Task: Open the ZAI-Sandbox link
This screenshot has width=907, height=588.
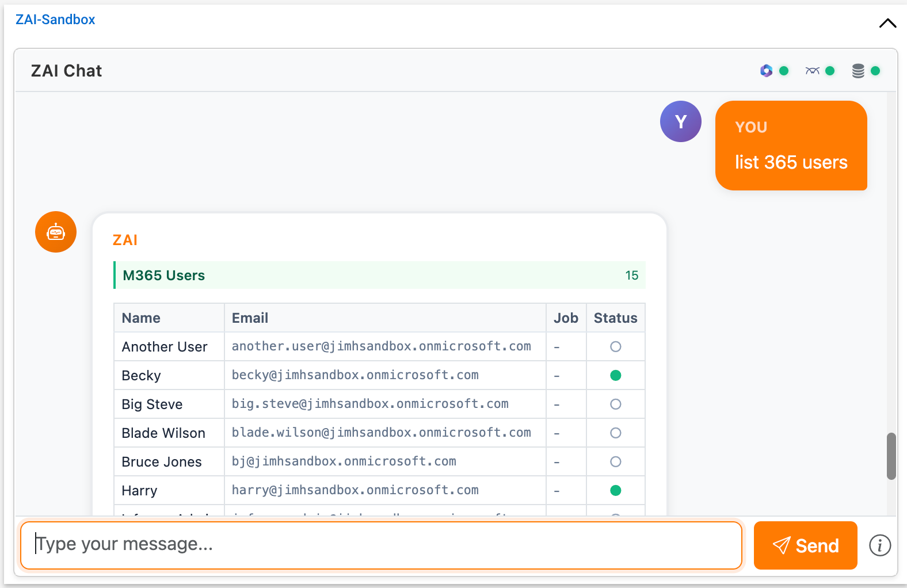Action: (55, 20)
